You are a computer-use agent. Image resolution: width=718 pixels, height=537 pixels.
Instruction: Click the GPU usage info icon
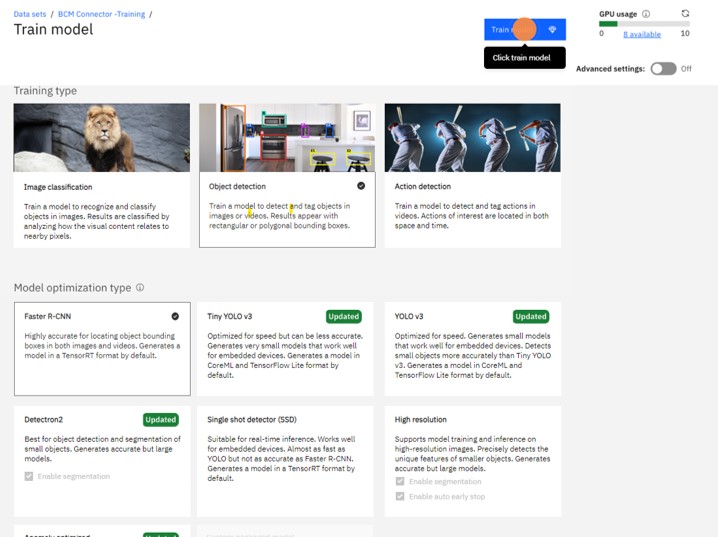click(646, 14)
